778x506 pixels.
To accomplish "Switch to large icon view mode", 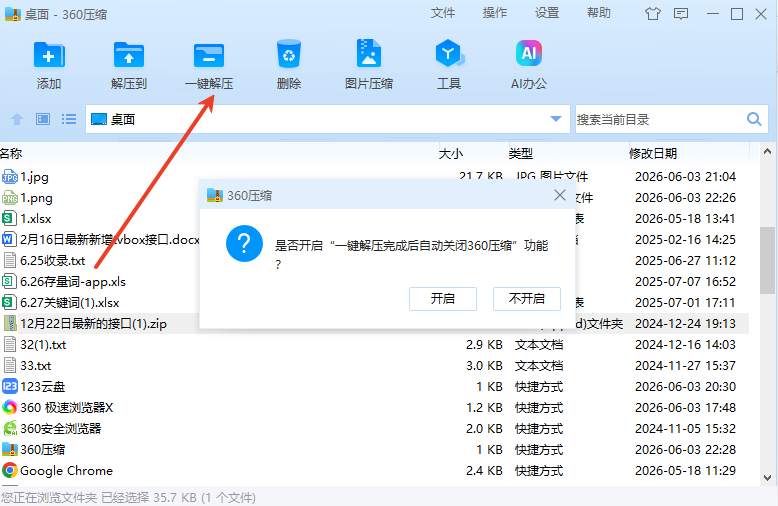I will tap(43, 119).
